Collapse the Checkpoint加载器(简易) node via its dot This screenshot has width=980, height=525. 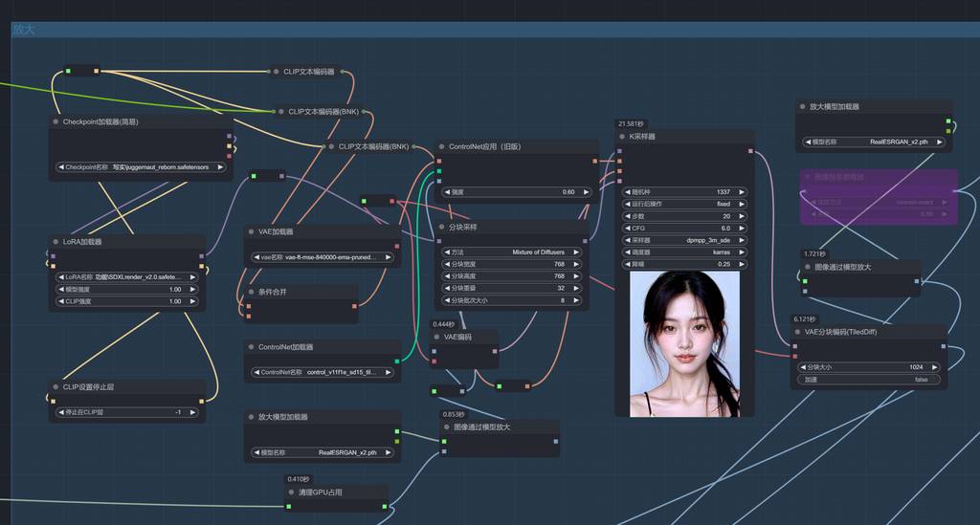[x=56, y=122]
